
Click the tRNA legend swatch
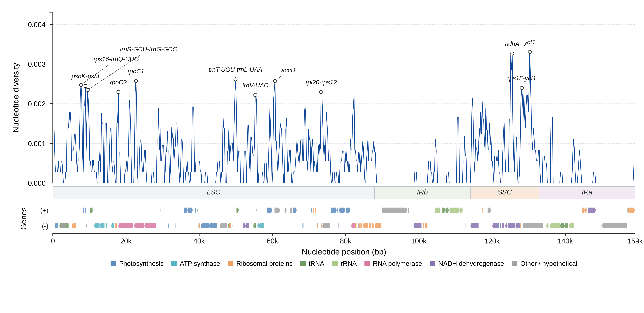[303, 264]
